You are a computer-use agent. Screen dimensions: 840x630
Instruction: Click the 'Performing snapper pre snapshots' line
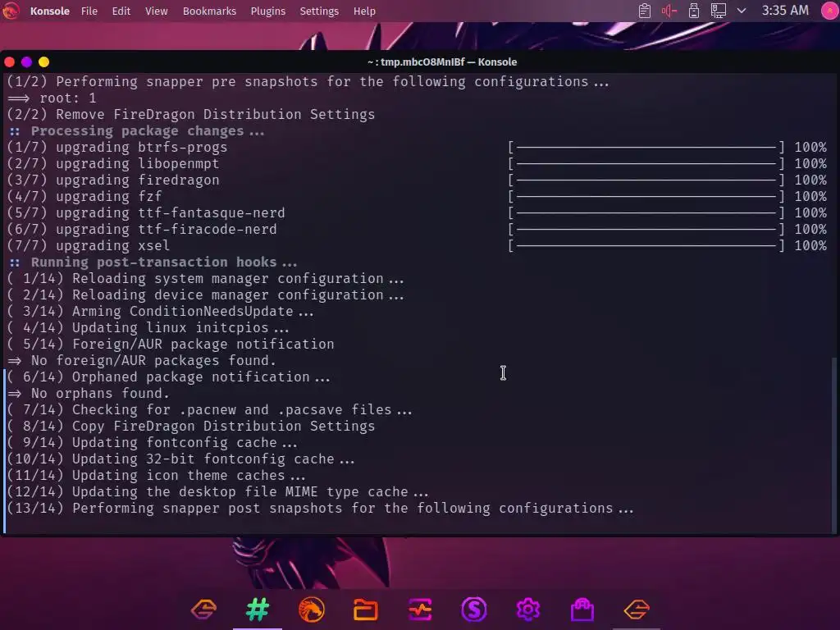308,82
